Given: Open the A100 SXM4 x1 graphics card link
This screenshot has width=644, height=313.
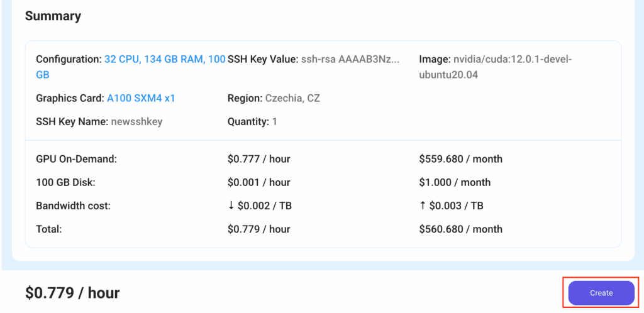Looking at the screenshot, I should 141,98.
